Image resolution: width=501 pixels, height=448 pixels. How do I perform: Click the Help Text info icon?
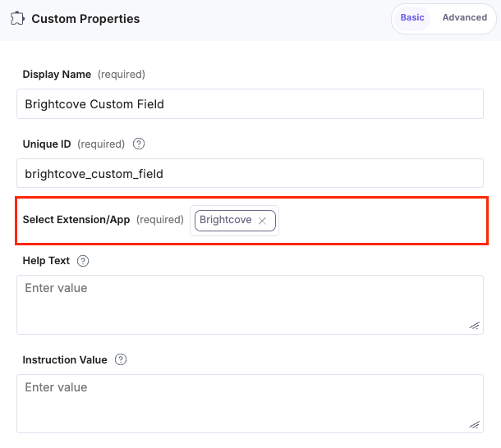[83, 261]
